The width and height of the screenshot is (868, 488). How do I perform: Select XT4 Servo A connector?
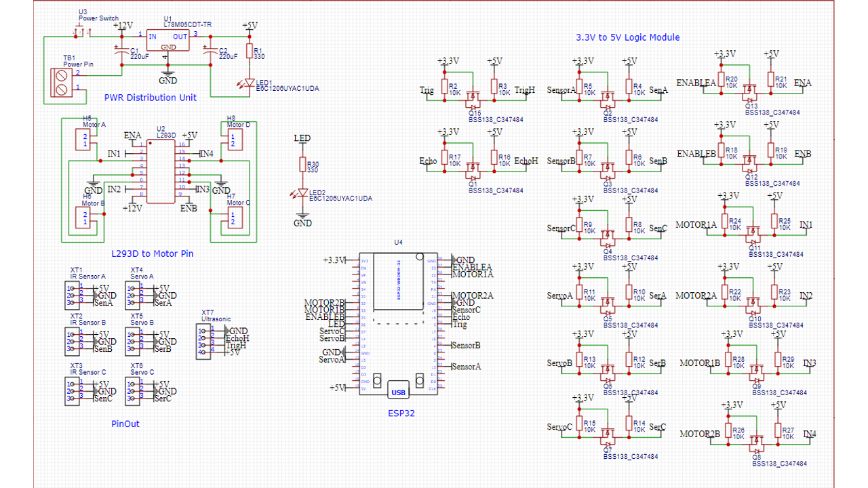coord(134,296)
